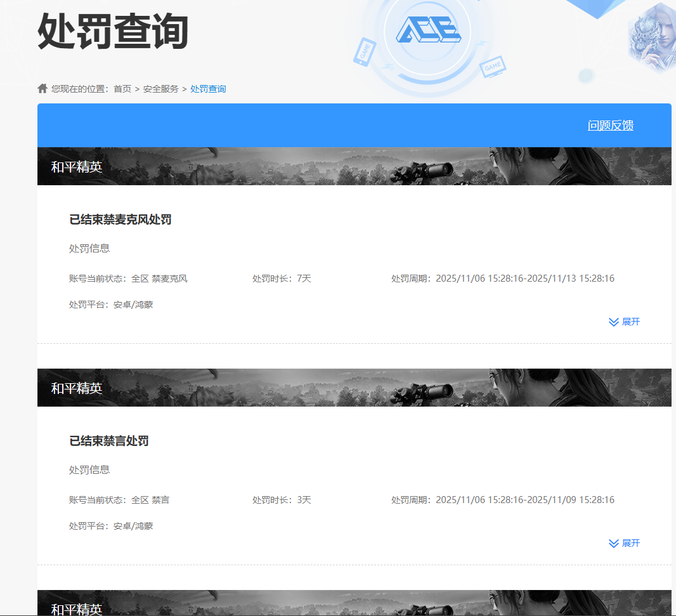The image size is (676, 616).
Task: Click the double-chevron icon in the 禁麦克风 record
Action: pos(613,322)
